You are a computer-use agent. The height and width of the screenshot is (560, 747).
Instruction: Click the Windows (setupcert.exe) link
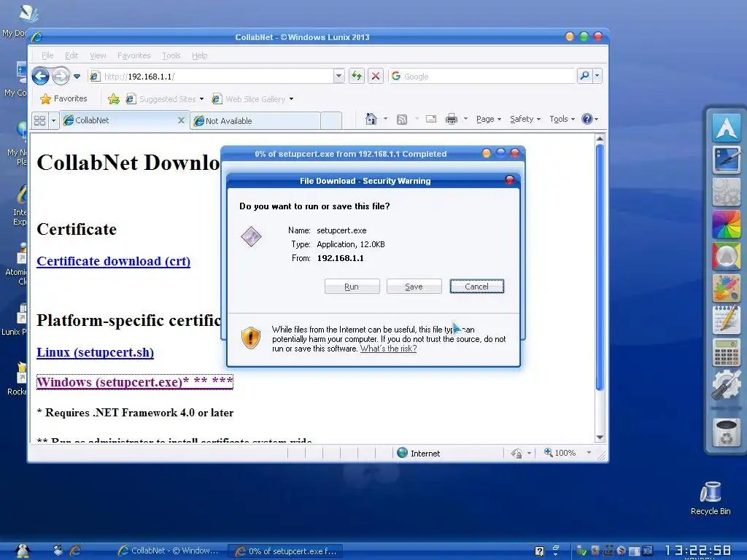[x=135, y=382]
